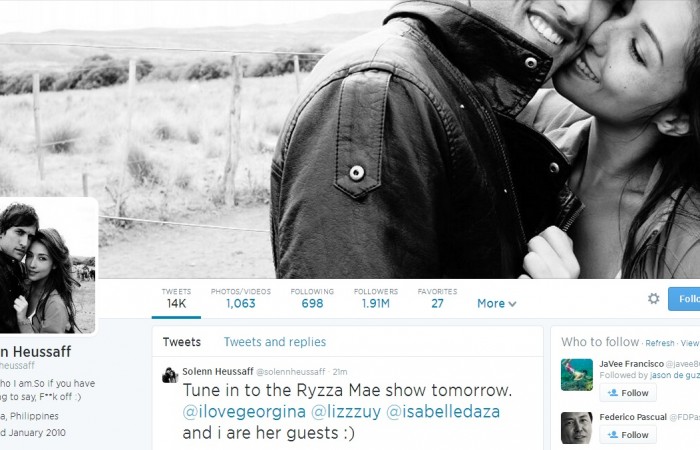Open the Favorites count 27
Screen dimensions: 700x450
tap(438, 298)
